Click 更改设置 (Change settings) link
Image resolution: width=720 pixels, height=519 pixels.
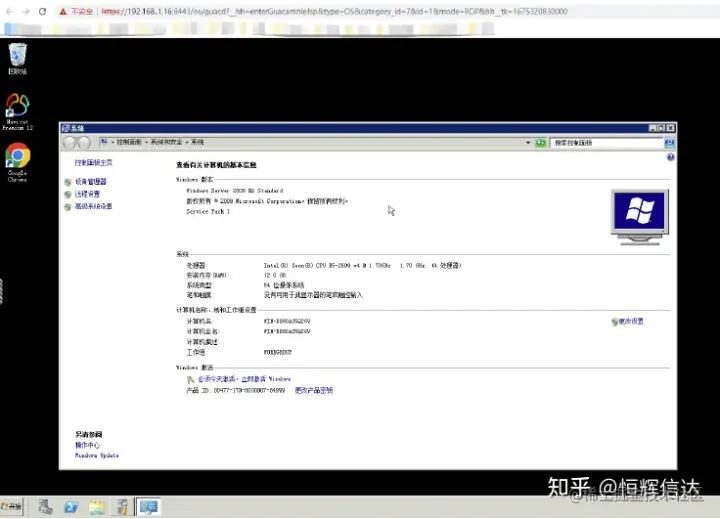[631, 322]
